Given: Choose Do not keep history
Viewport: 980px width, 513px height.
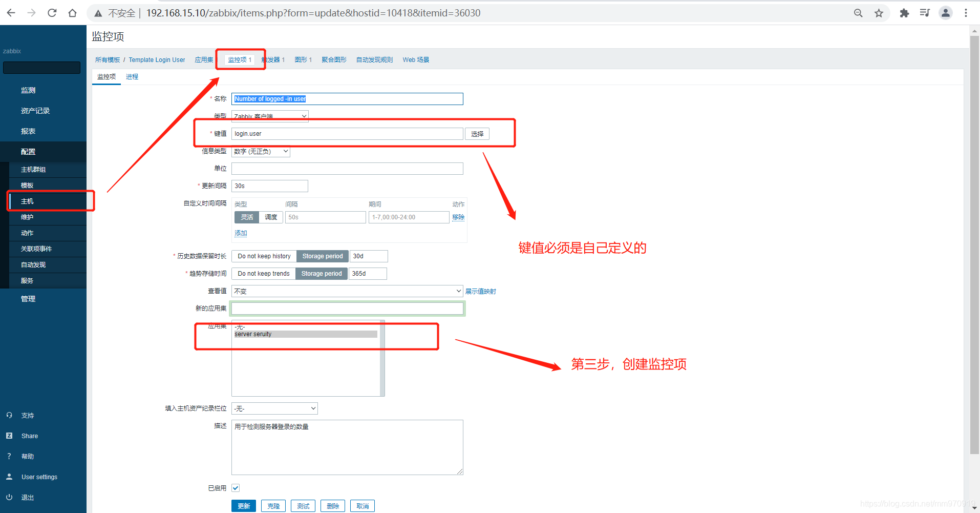Looking at the screenshot, I should (x=264, y=256).
